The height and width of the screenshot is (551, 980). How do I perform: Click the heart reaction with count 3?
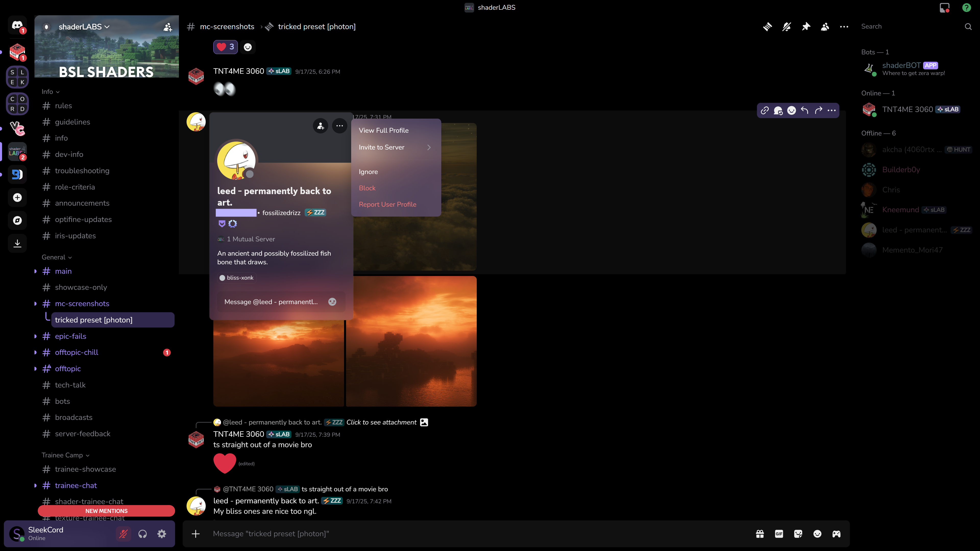click(225, 47)
